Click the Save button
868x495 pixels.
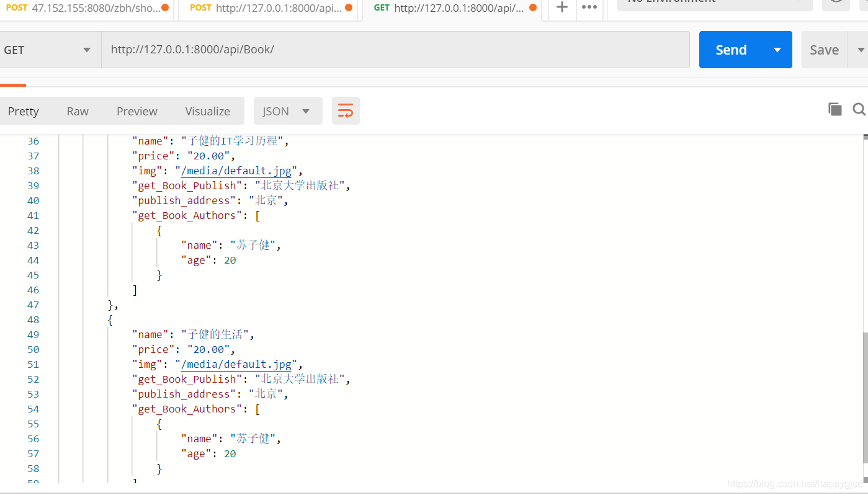[825, 50]
